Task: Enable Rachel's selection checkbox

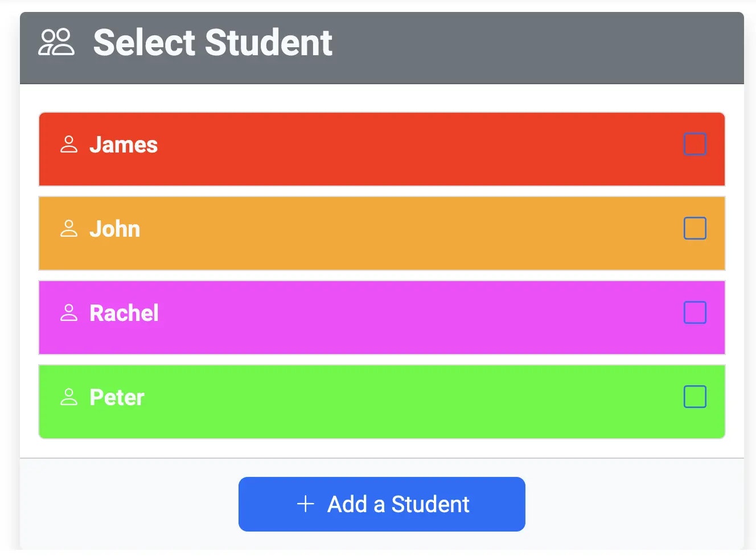Action: (695, 312)
